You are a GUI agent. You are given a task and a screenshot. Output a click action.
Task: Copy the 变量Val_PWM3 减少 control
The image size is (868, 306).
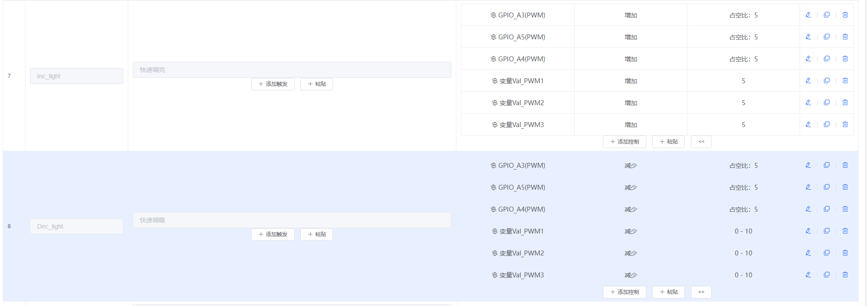pyautogui.click(x=826, y=275)
